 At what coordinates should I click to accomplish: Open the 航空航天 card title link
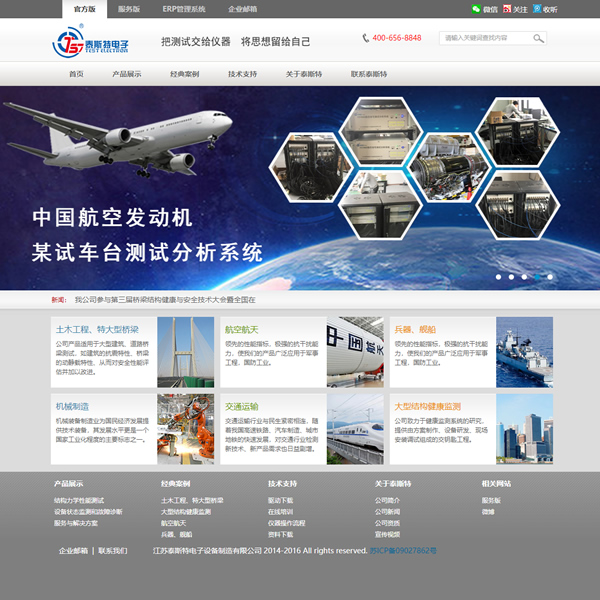point(241,328)
